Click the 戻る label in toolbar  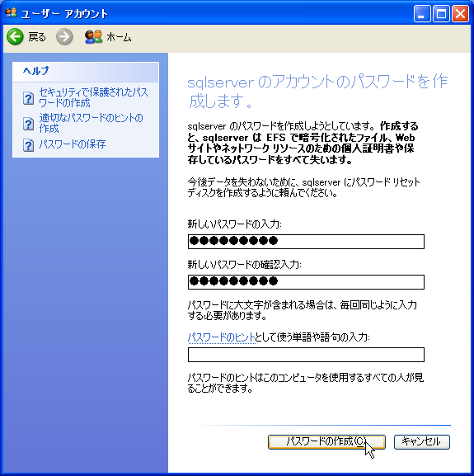[37, 37]
